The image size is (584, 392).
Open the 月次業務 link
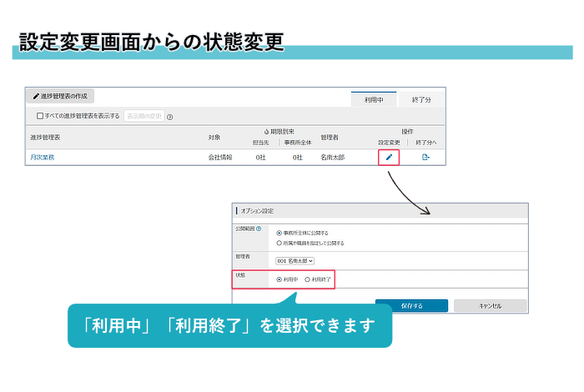pos(43,157)
